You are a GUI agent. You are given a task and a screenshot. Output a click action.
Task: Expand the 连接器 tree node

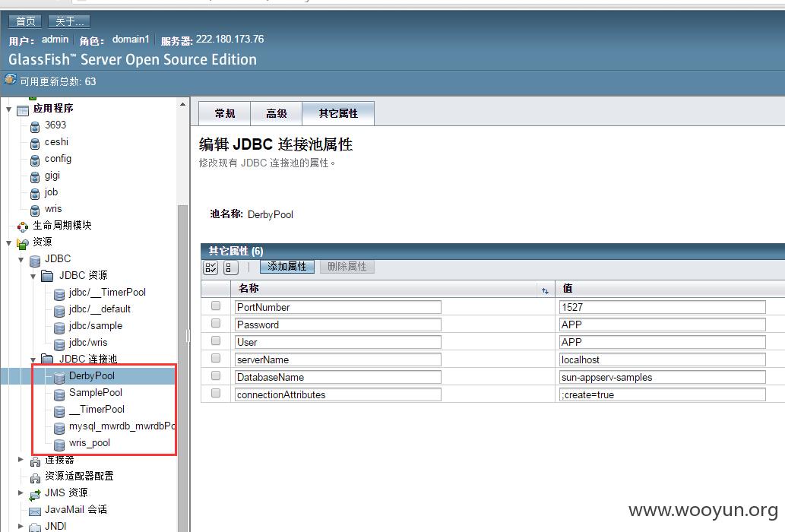pyautogui.click(x=21, y=459)
